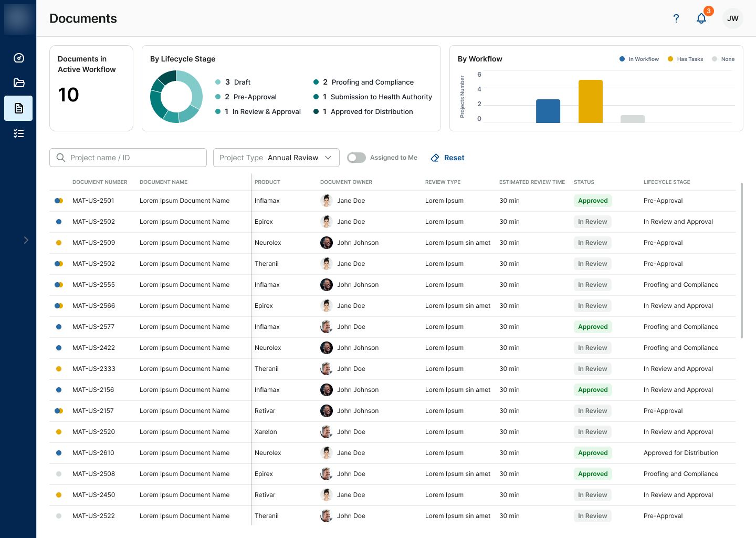Select the Documents page icon in sidebar
The width and height of the screenshot is (756, 538).
(x=19, y=108)
